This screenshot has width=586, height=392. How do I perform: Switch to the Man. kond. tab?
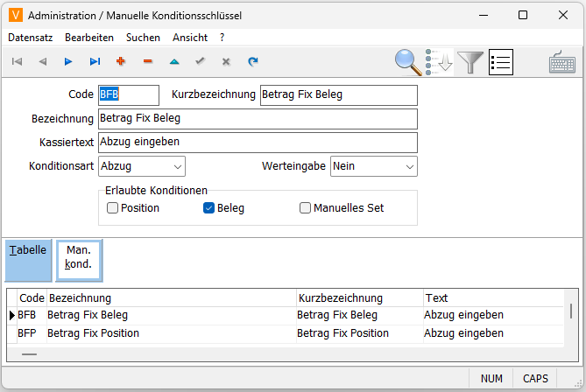[79, 260]
